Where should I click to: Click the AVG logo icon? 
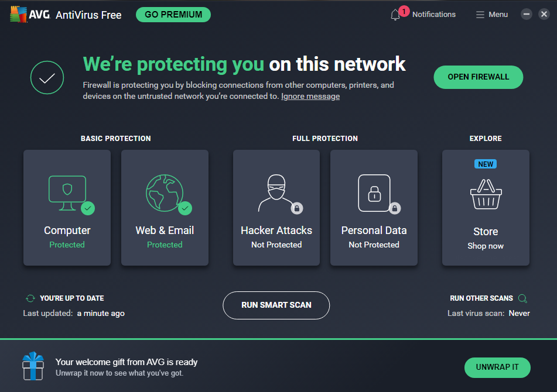(19, 14)
